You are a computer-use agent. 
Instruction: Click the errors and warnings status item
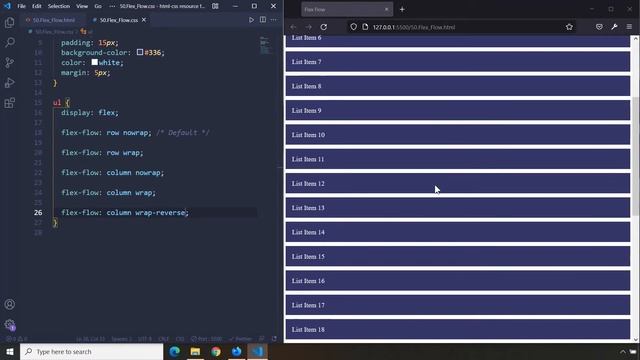pos(16,339)
